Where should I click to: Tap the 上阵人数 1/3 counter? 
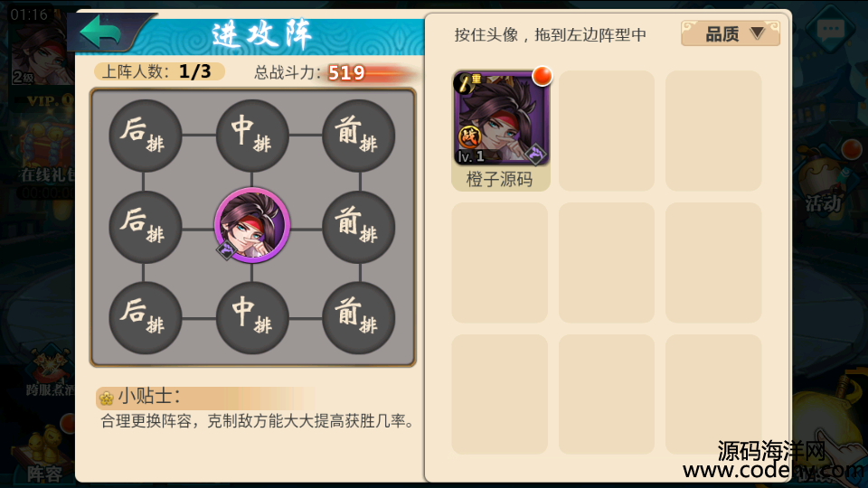[158, 71]
